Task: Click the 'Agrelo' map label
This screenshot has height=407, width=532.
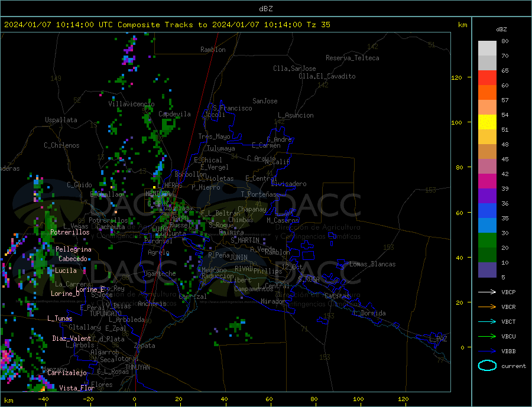Action: click(158, 252)
